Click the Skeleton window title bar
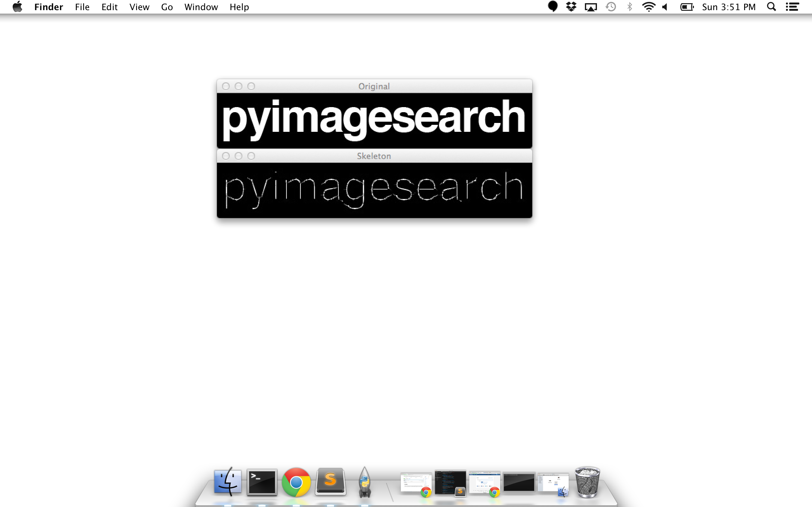 (x=374, y=156)
